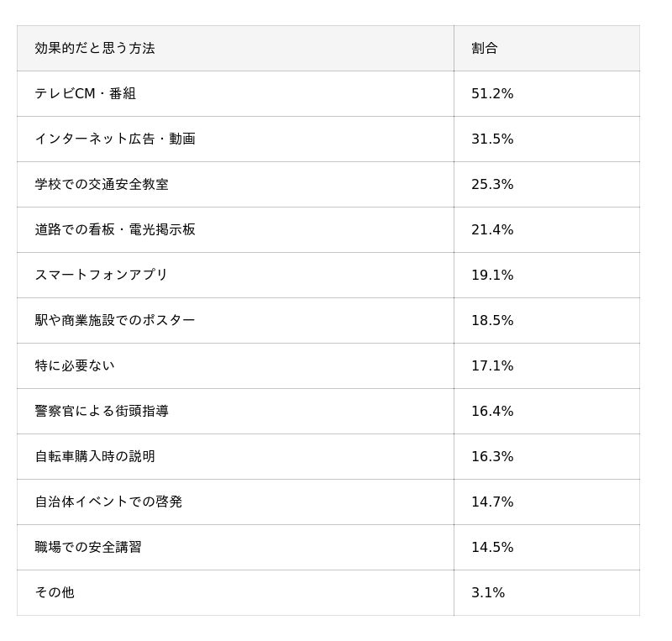
Task: Click the 職場での安全講習 cell
Action: 235,547
